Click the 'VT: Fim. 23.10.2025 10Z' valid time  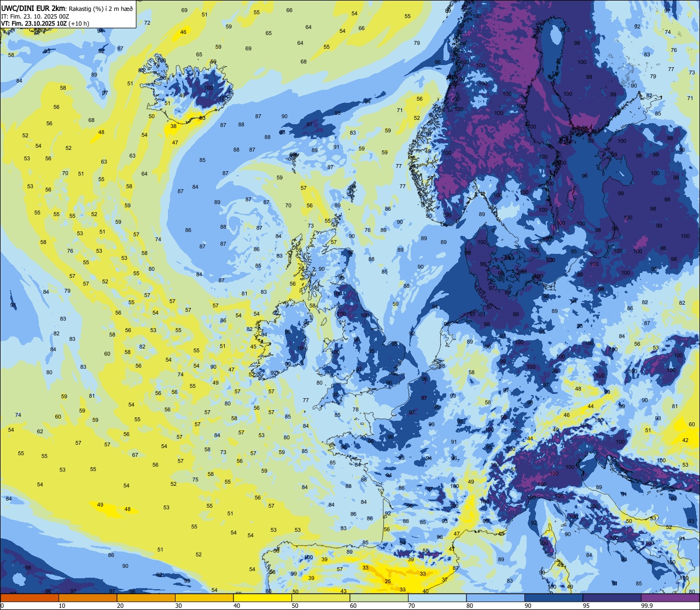click(x=34, y=24)
